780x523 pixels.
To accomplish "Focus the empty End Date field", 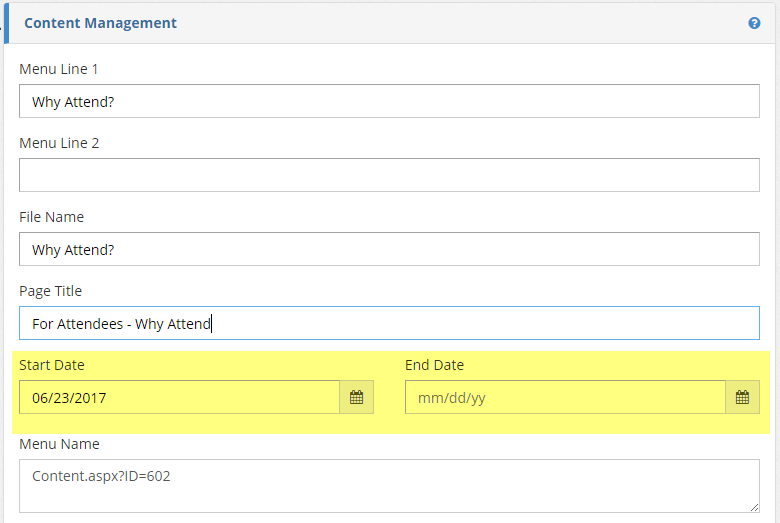I will (565, 397).
